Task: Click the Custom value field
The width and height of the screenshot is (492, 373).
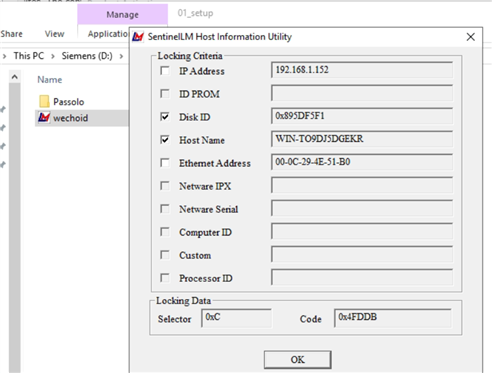Action: point(362,254)
